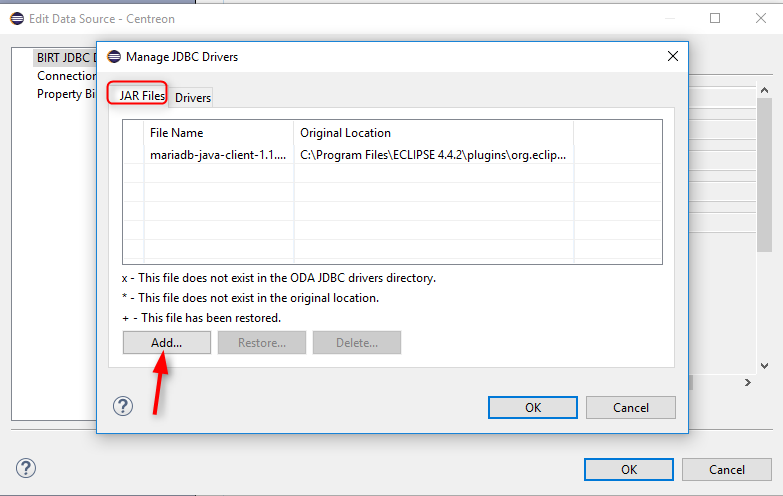Cancel the Manage JDBC Drivers dialog
Image resolution: width=783 pixels, height=496 pixels.
tap(630, 407)
